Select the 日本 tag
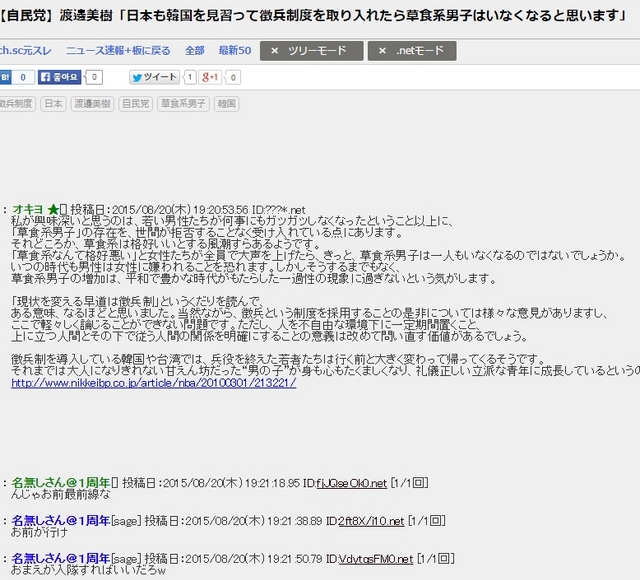 pyautogui.click(x=54, y=104)
